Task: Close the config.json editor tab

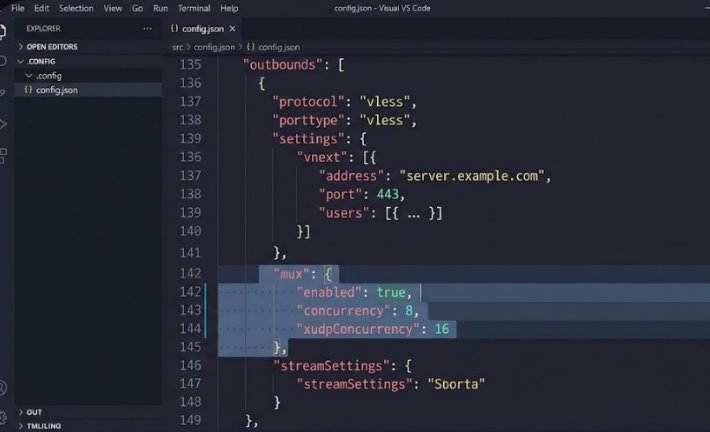Action: [x=232, y=29]
